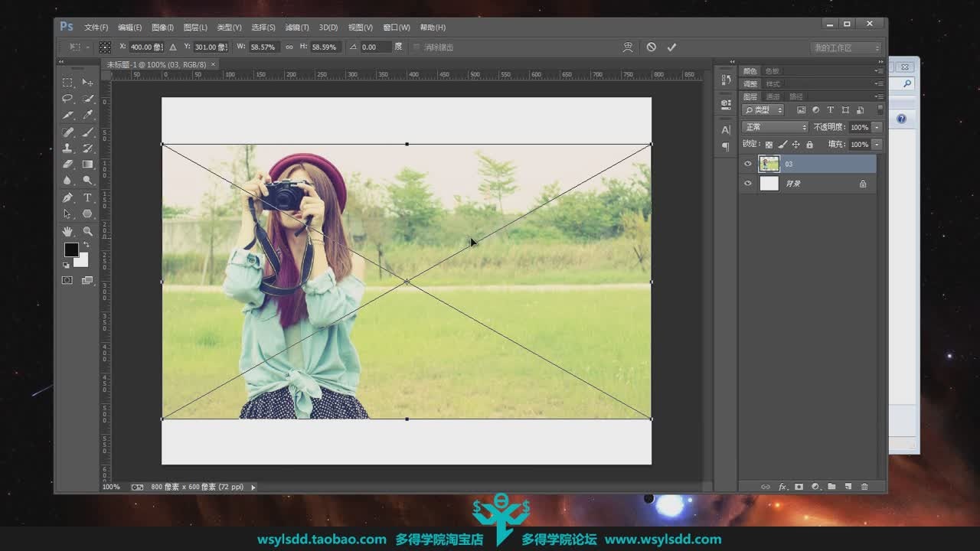Open the 我的工作区 workspace dropdown
The height and width of the screenshot is (551, 980).
846,47
